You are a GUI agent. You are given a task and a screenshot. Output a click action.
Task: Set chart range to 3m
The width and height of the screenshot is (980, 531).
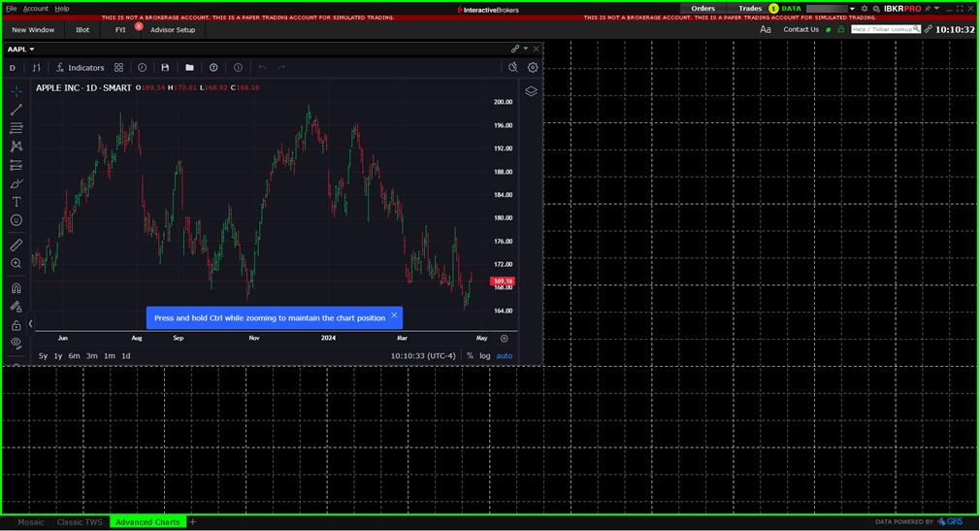click(x=92, y=356)
